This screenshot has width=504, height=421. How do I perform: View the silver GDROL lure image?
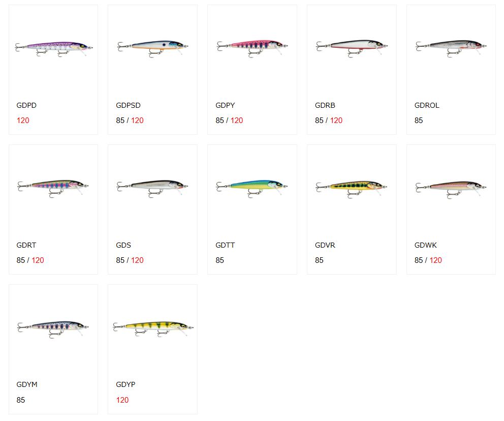coord(451,46)
